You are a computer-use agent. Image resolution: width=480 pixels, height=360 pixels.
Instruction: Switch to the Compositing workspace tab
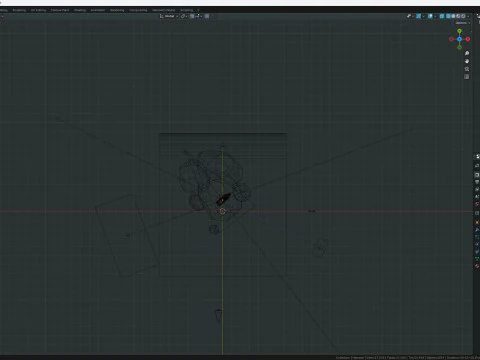pyautogui.click(x=138, y=10)
